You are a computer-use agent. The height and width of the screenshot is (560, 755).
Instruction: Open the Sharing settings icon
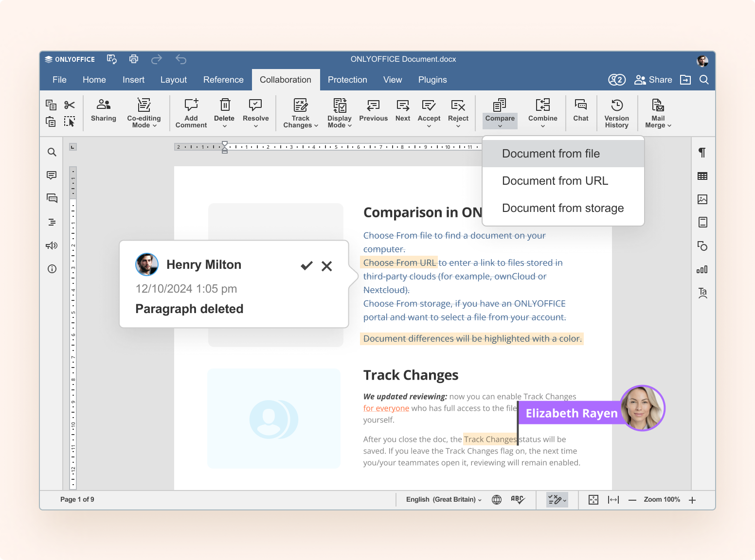103,105
